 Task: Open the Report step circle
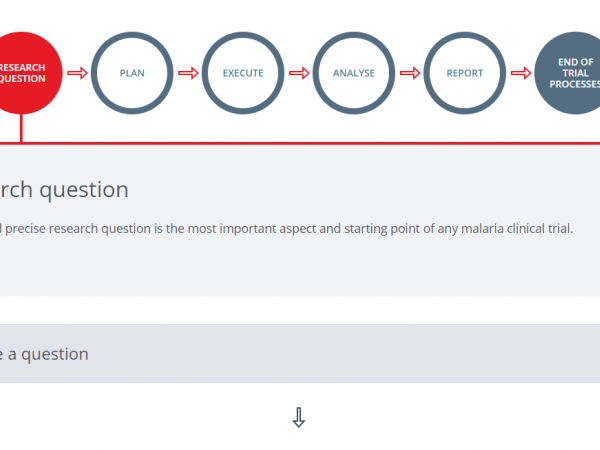pyautogui.click(x=465, y=72)
